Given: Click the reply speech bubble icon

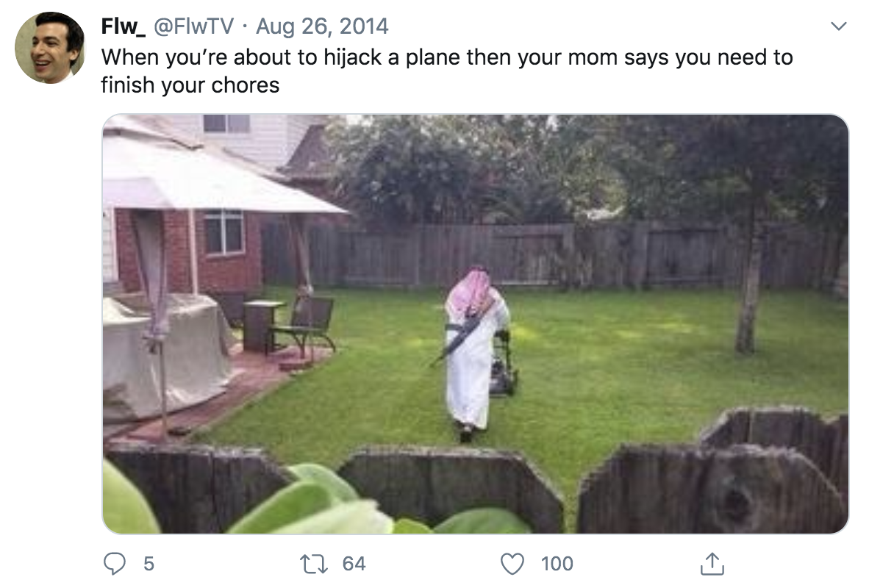Looking at the screenshot, I should tap(115, 564).
